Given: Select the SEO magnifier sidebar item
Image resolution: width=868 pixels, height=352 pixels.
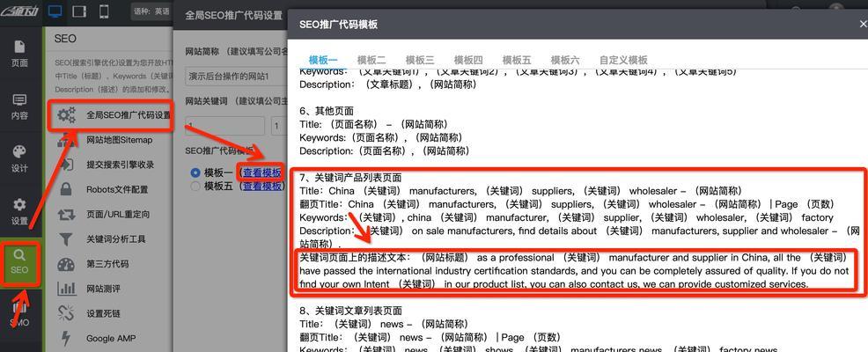Looking at the screenshot, I should tap(19, 262).
